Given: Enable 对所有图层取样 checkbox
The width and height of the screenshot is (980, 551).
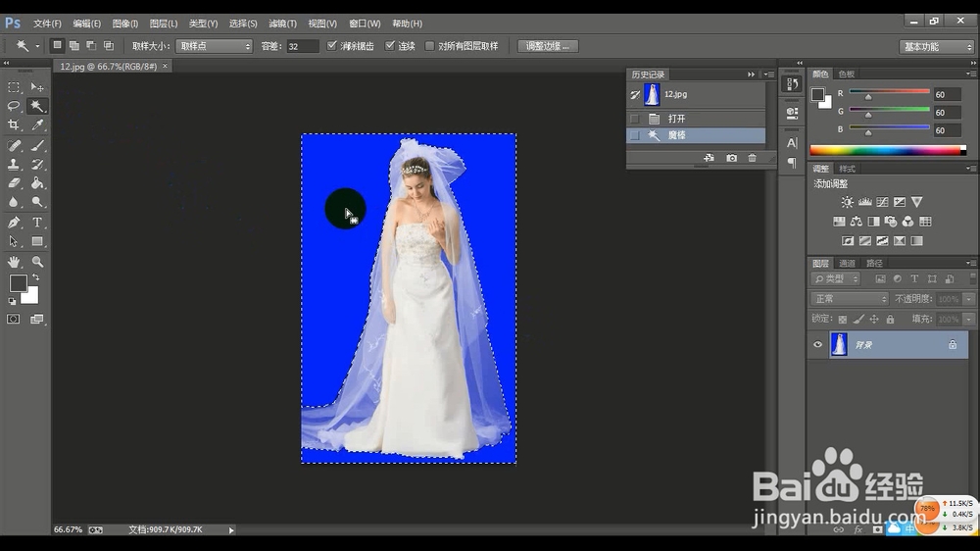Looking at the screenshot, I should tap(430, 46).
